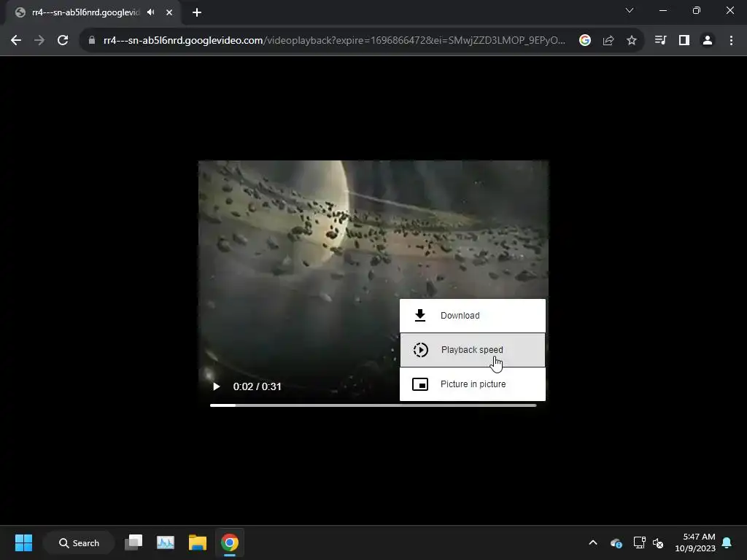Open a new tab
The image size is (747, 560).
tap(197, 12)
